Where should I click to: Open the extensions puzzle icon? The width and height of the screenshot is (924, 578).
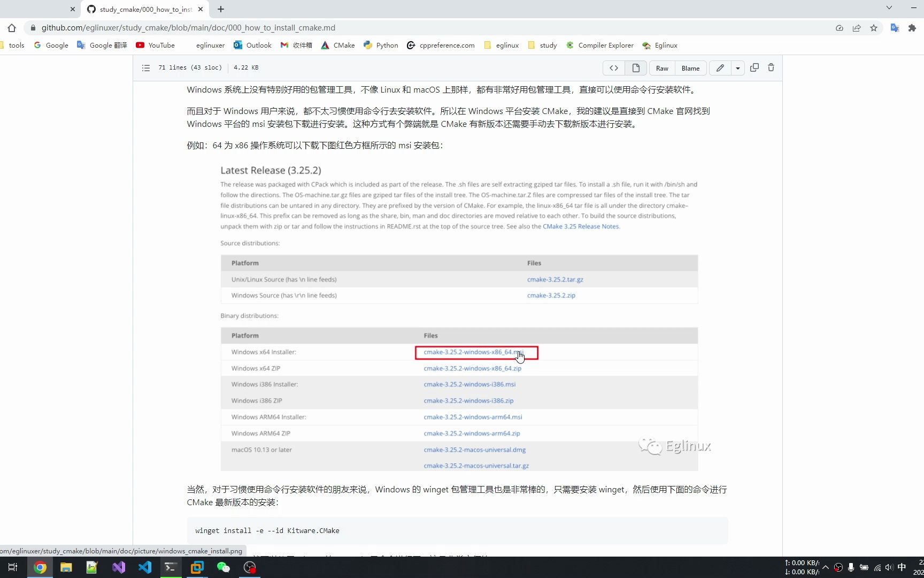coord(912,28)
